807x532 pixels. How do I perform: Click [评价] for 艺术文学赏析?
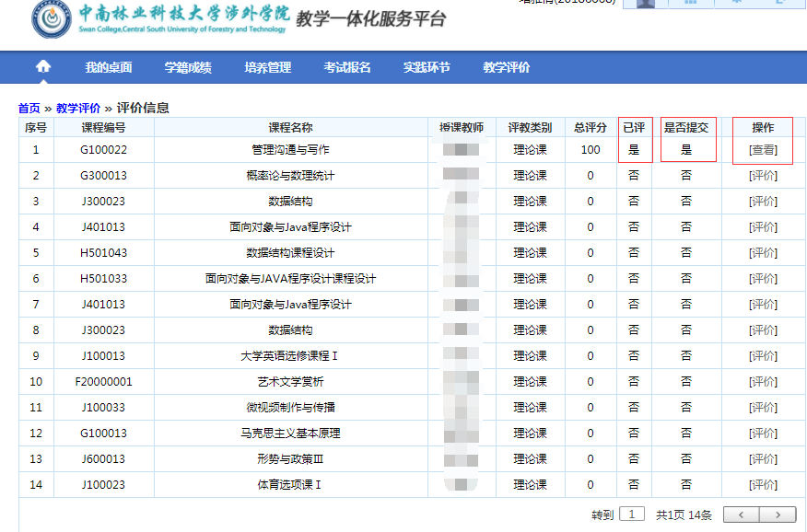(x=763, y=382)
